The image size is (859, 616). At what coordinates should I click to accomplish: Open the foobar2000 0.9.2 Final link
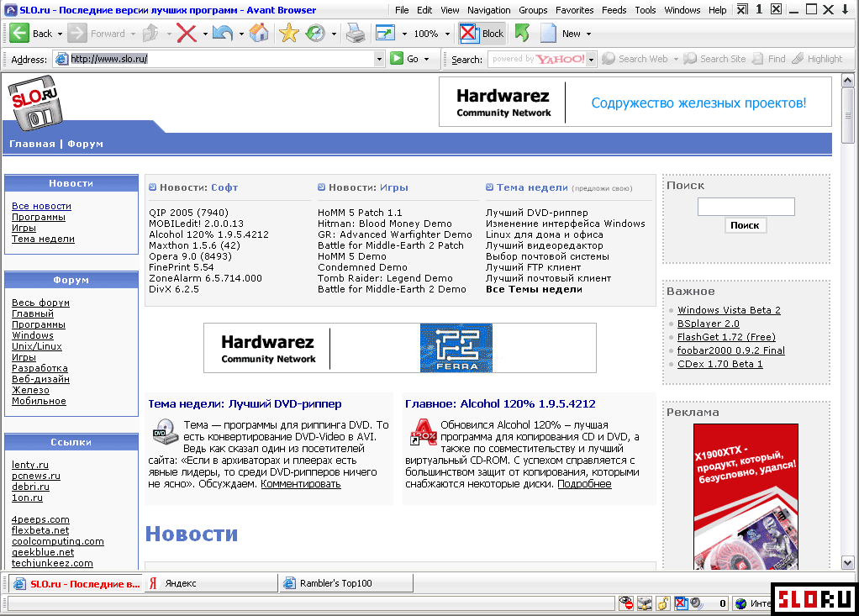pos(730,350)
